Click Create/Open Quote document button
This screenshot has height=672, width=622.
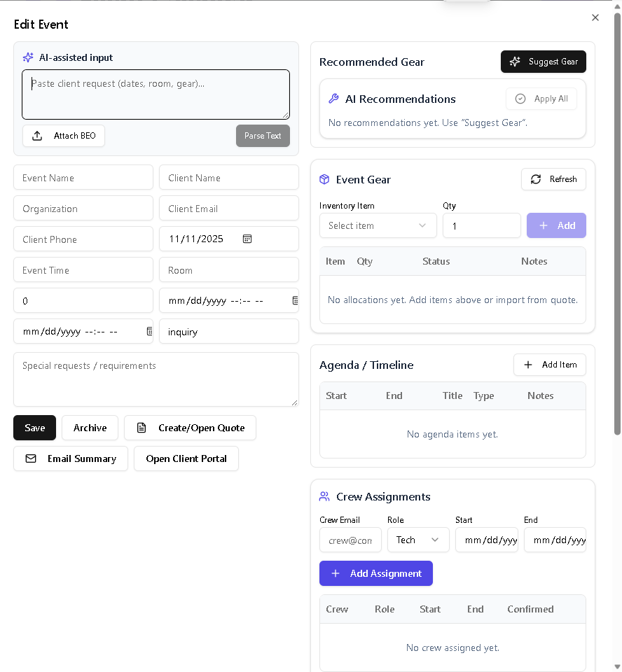pos(190,428)
